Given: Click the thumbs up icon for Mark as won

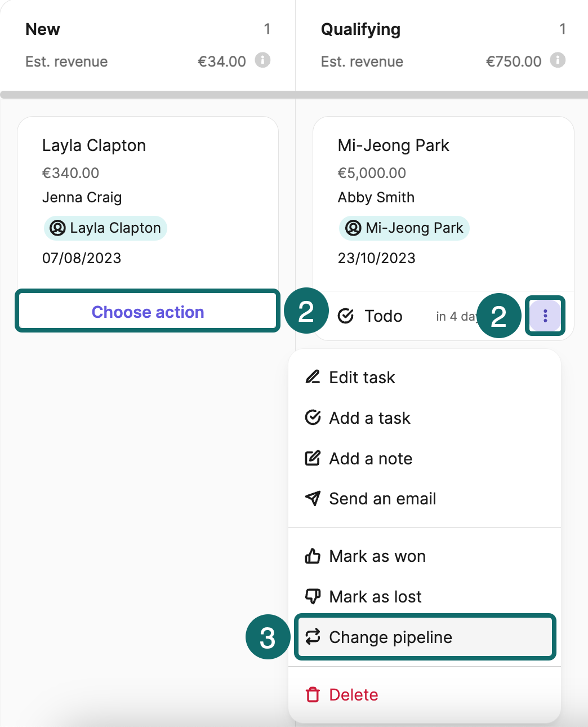Looking at the screenshot, I should 313,556.
